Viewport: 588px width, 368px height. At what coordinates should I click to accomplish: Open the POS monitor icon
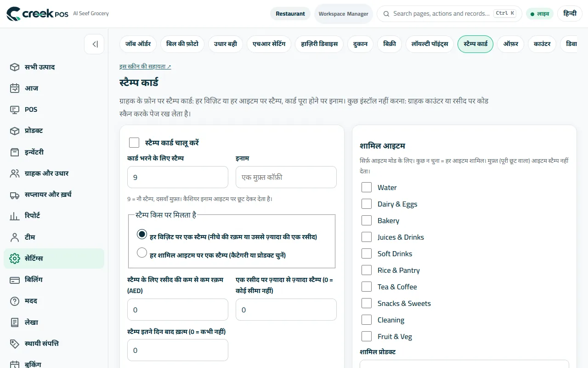click(x=15, y=109)
